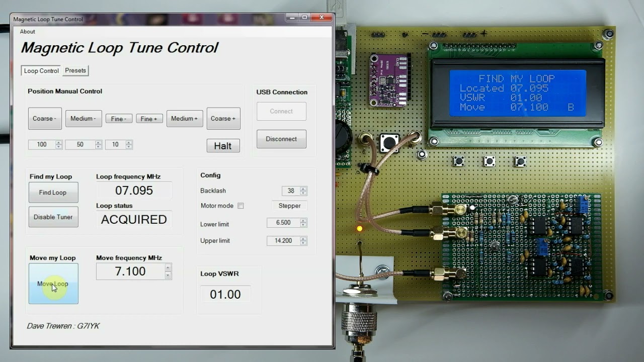
Task: Decrease the medium step value 50
Action: (x=99, y=147)
